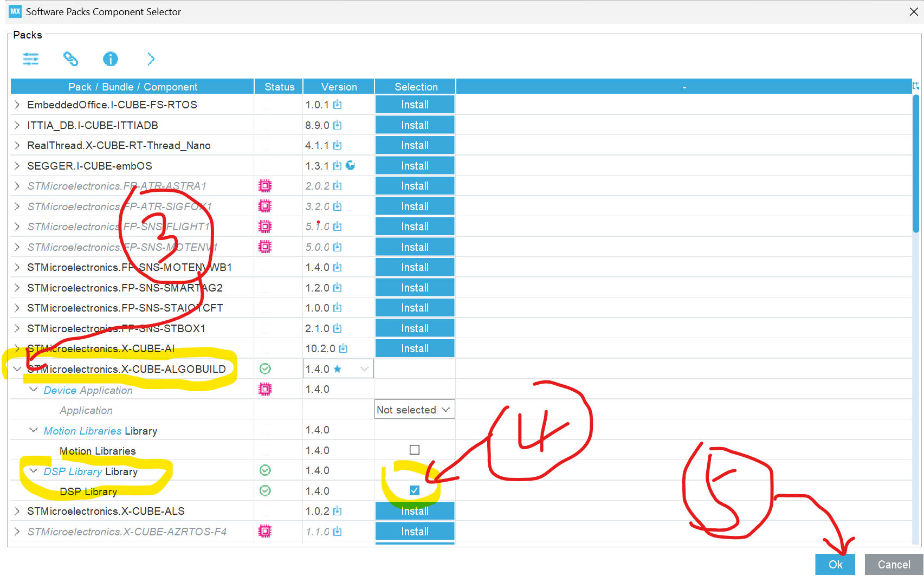Click chip status icon for FP-ATR-SIGFOX1
Viewport: 924px width, 576px height.
tap(265, 206)
